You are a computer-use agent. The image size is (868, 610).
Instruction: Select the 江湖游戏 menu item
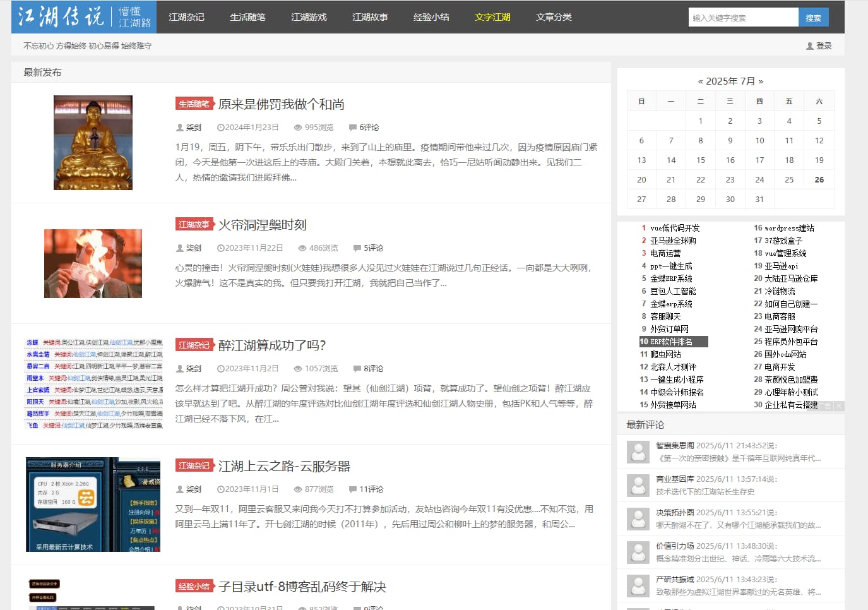(x=309, y=17)
